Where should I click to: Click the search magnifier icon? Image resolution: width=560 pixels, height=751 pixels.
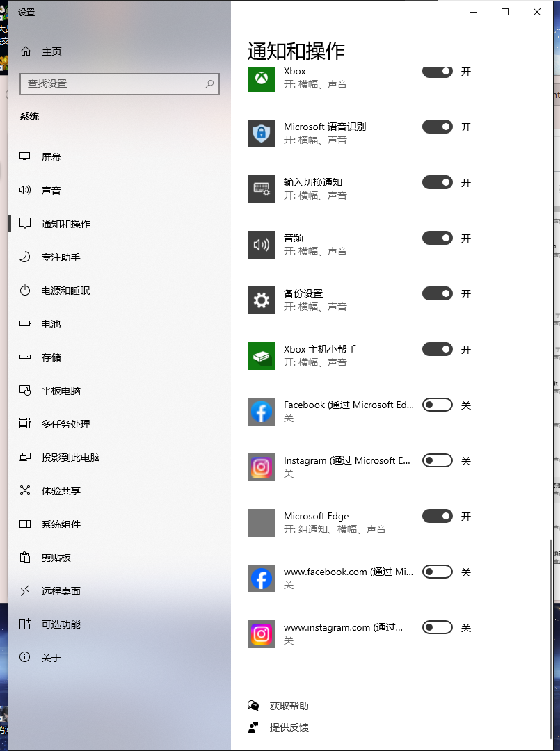pyautogui.click(x=209, y=84)
